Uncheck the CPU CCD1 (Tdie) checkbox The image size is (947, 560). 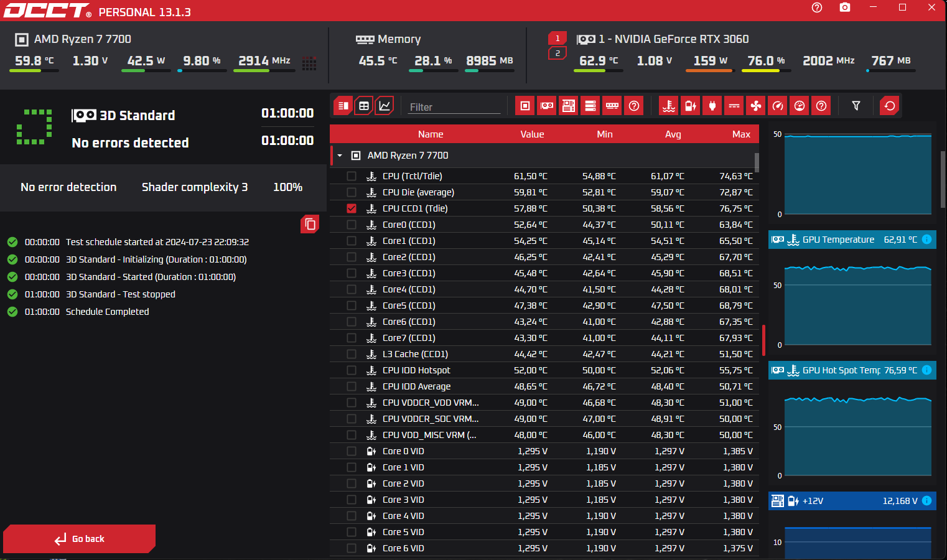352,208
